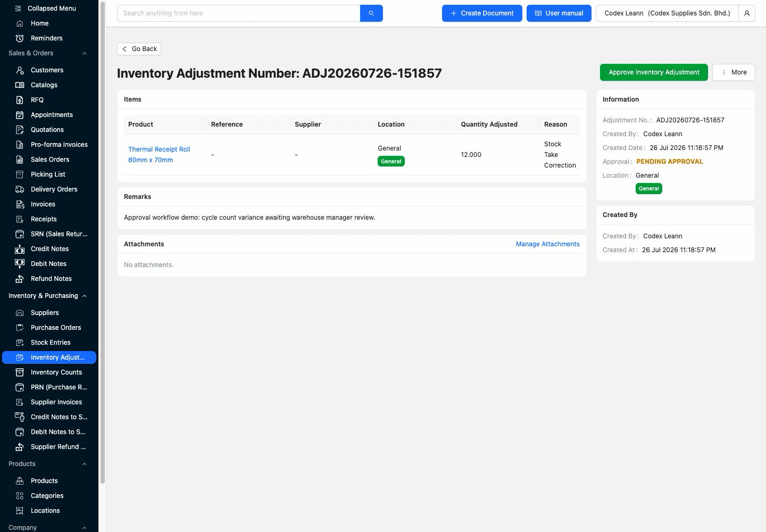The width and height of the screenshot is (766, 532).
Task: Click the Catalogs book icon
Action: (20, 85)
